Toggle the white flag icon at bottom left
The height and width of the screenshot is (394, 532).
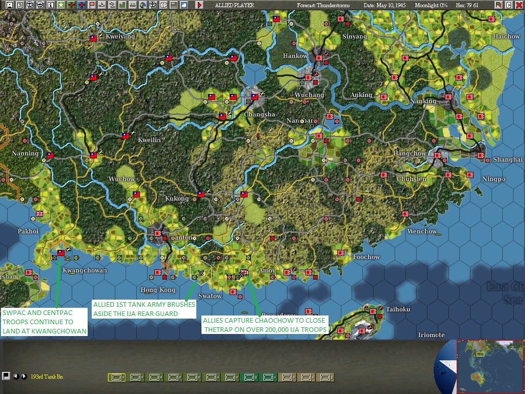tap(6, 376)
